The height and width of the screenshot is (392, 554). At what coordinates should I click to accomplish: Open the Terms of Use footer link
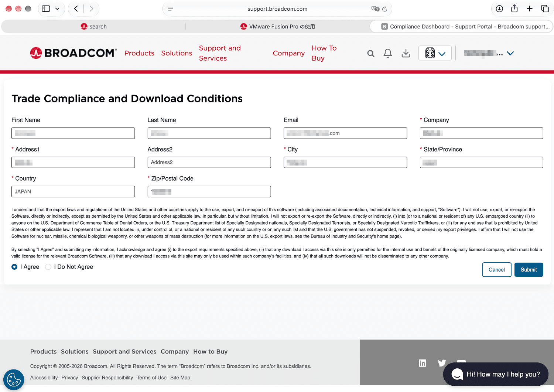pyautogui.click(x=151, y=378)
